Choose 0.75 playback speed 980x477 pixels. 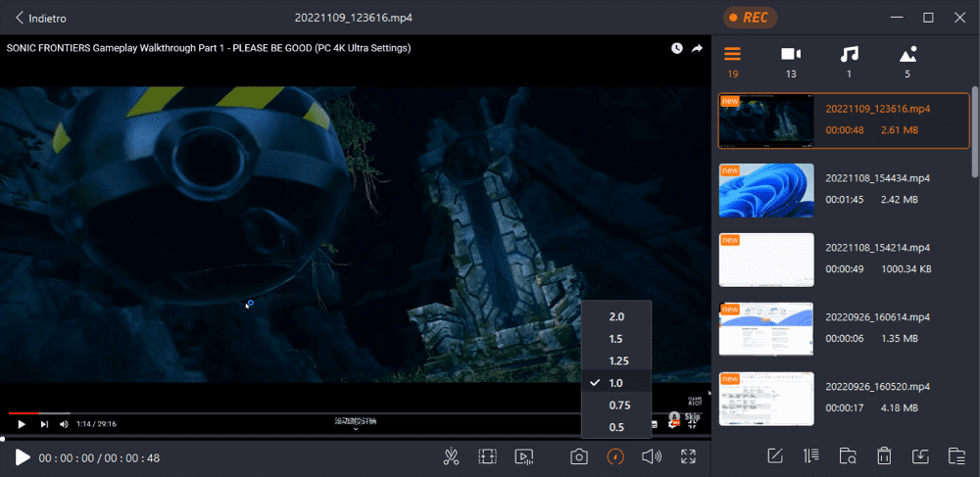[616, 405]
